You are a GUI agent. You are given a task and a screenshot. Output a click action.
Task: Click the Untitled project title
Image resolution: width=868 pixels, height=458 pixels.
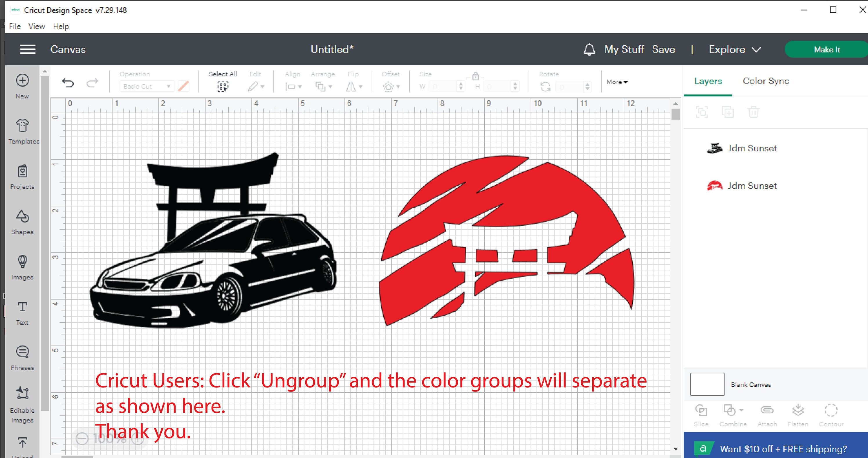coord(332,49)
